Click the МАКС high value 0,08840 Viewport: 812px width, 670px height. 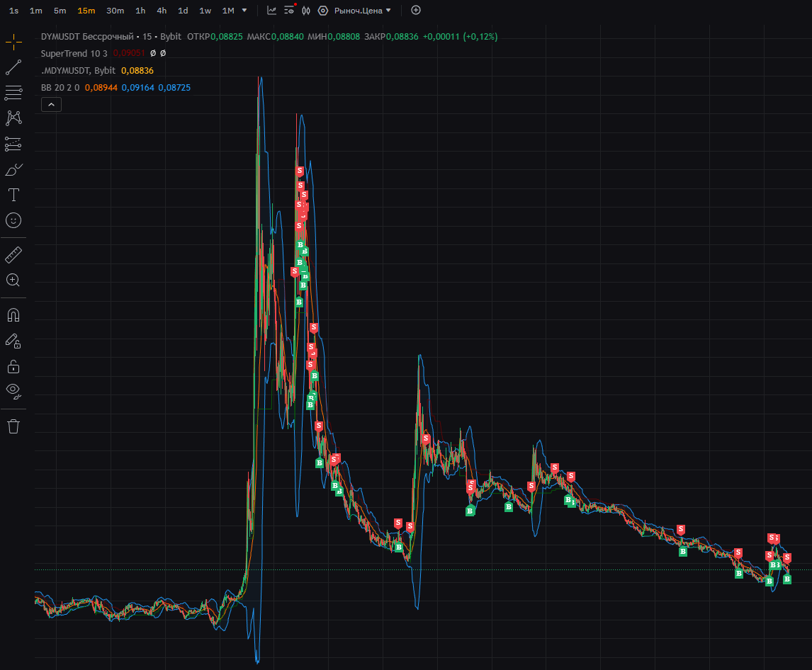288,37
